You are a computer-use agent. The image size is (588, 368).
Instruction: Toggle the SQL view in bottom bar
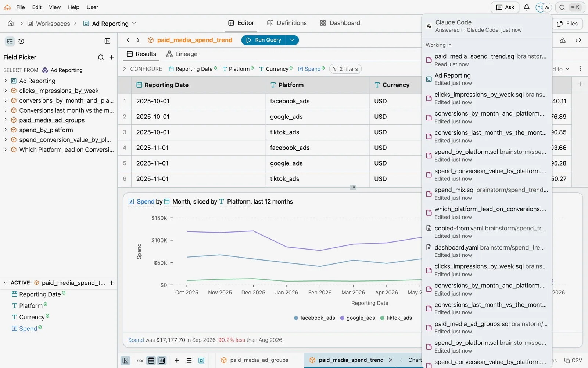[140, 361]
